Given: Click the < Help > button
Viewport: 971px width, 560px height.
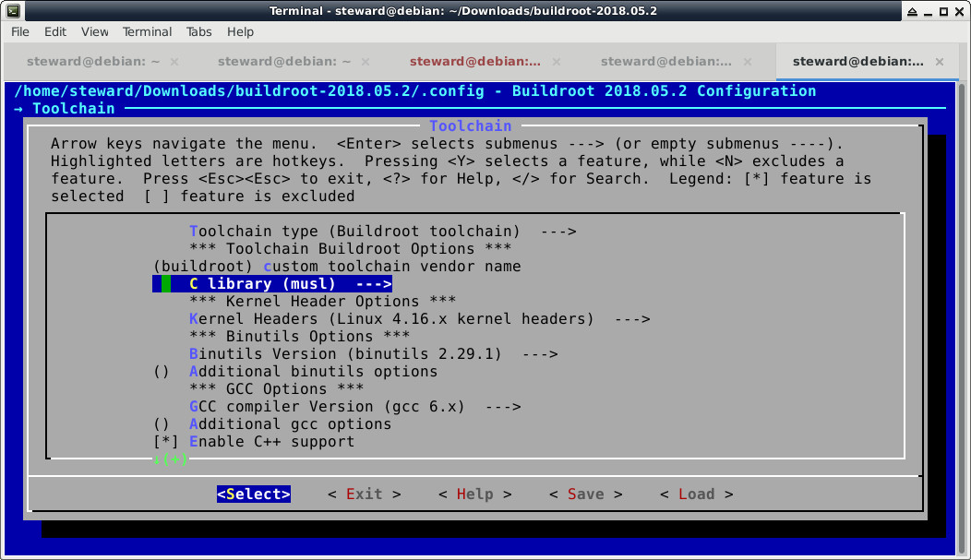Looking at the screenshot, I should click(x=475, y=494).
